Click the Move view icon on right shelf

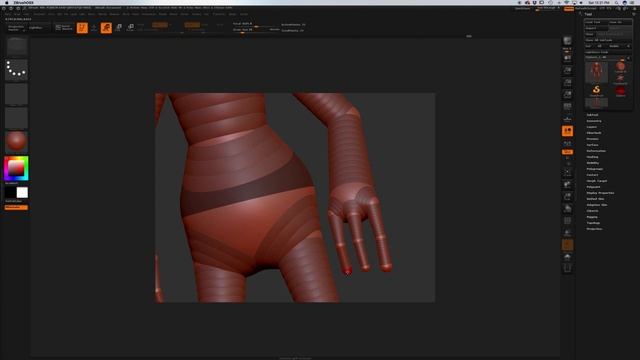point(567,185)
